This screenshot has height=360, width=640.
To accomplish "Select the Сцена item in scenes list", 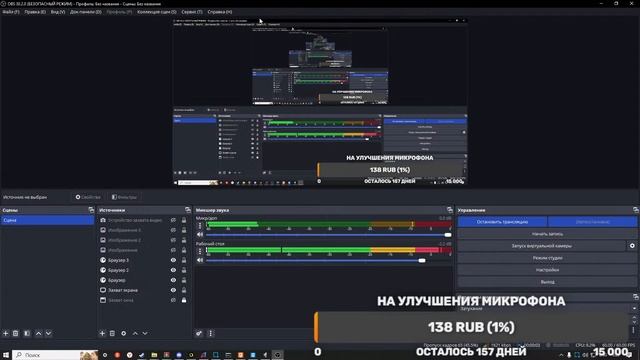I will click(x=47, y=220).
